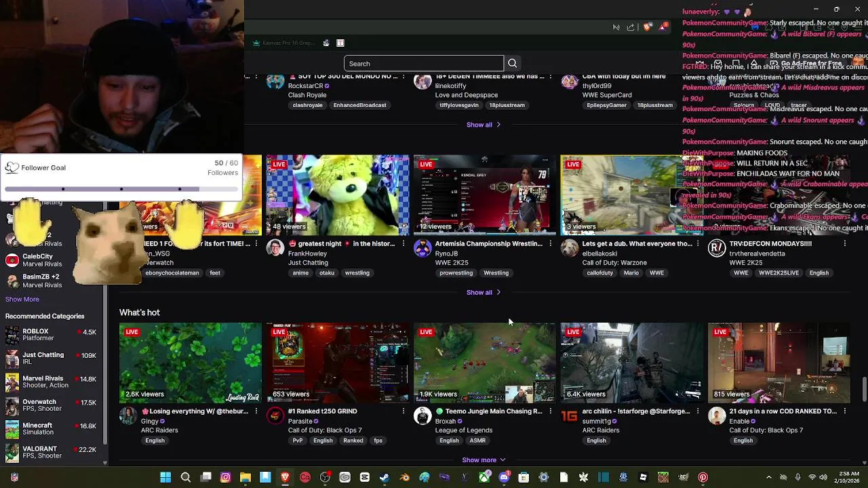868x488 pixels.
Task: Click Parasite channel avatar
Action: (x=275, y=416)
